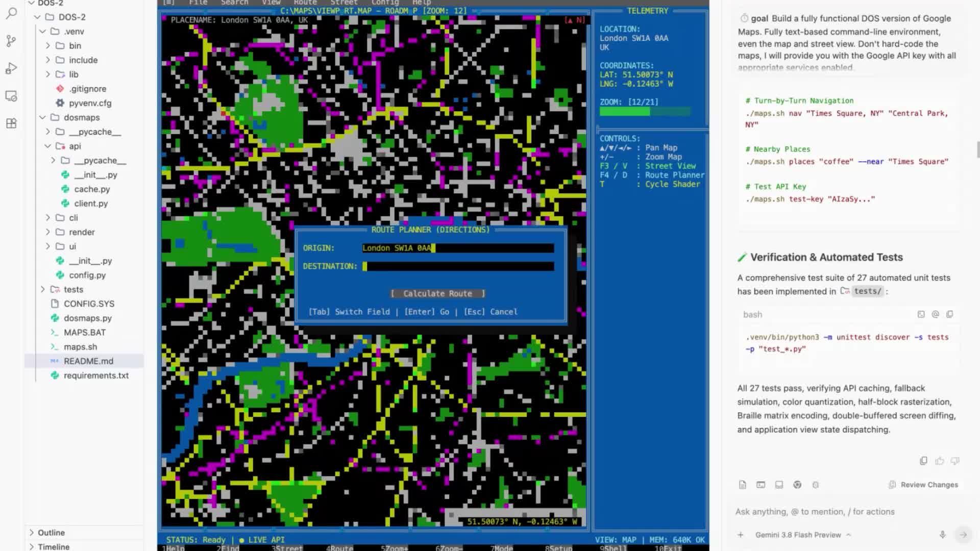Screen dimensions: 980x551
Task: Click the zoom level progress bar
Action: pyautogui.click(x=645, y=111)
